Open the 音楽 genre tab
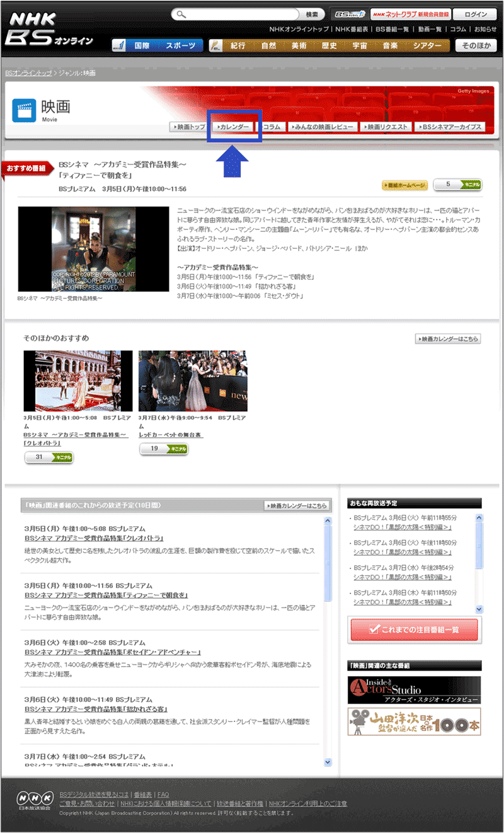 pyautogui.click(x=391, y=45)
